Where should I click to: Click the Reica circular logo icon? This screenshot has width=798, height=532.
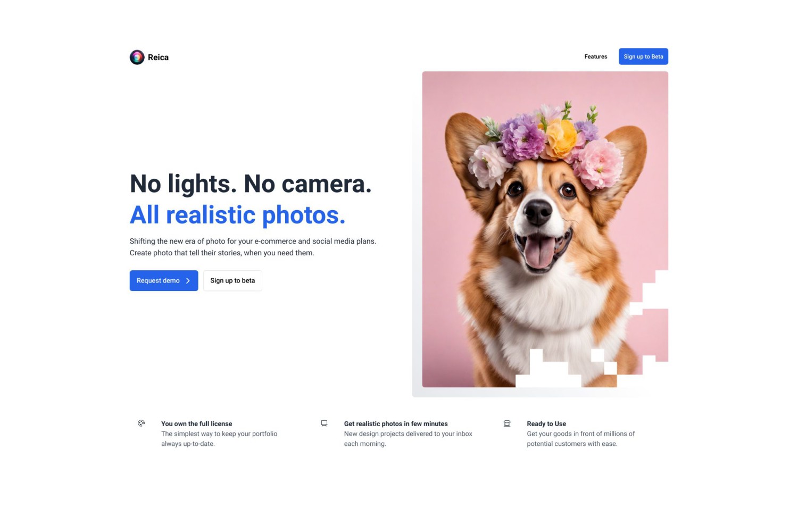tap(137, 57)
